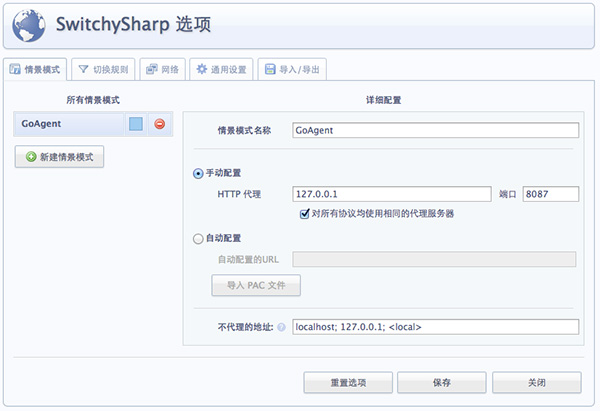600x411 pixels.
Task: Open the 情景模式 tab
Action: (35, 69)
